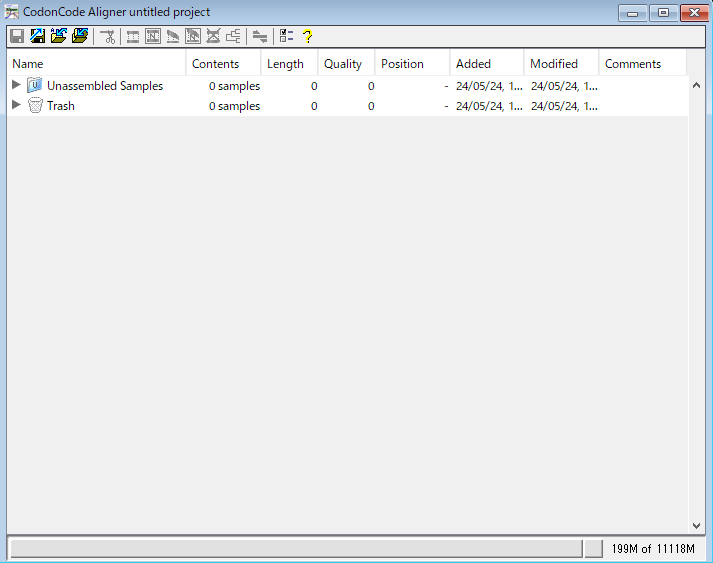
Task: Click the small box beside progress bar
Action: [593, 549]
